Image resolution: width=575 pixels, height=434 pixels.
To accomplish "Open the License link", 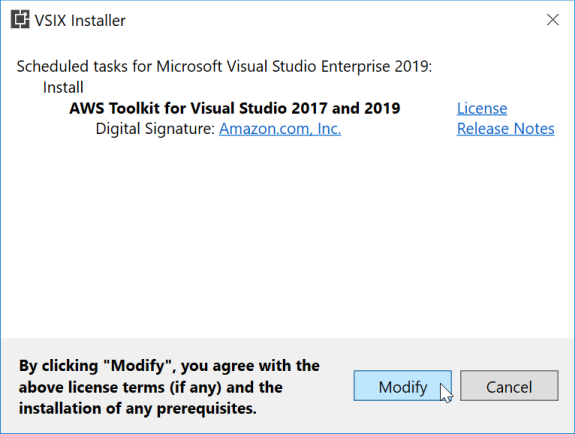I will (x=482, y=108).
